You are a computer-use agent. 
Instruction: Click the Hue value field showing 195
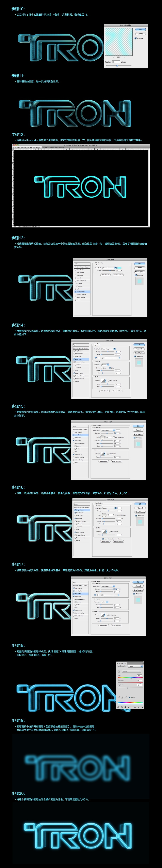[x=140, y=675]
